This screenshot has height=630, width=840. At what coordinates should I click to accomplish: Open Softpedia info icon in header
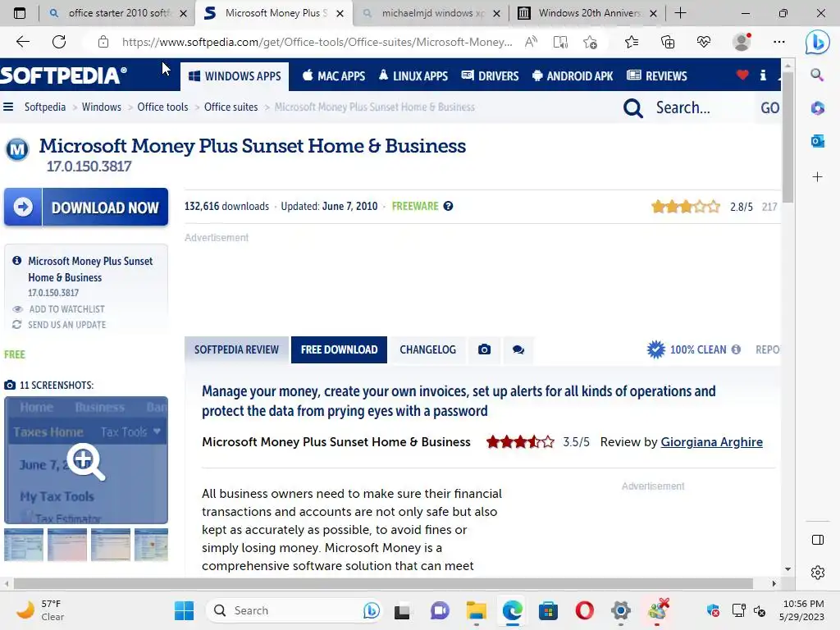click(x=763, y=75)
